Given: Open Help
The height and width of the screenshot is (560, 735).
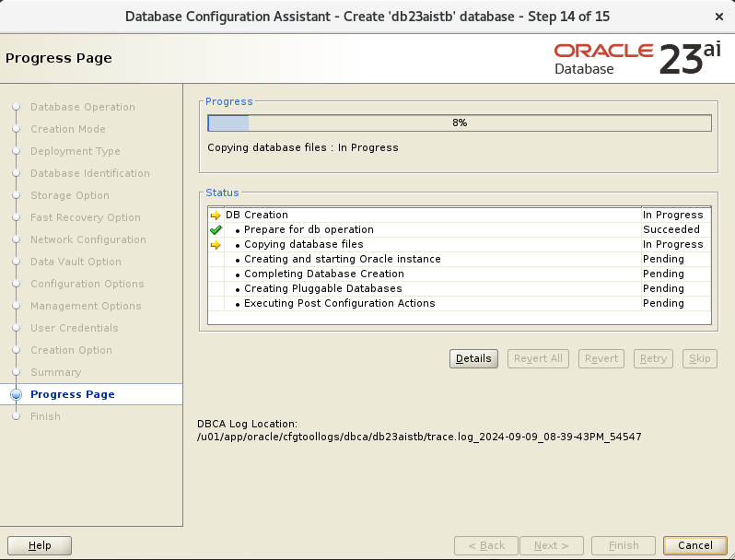Looking at the screenshot, I should tap(40, 545).
